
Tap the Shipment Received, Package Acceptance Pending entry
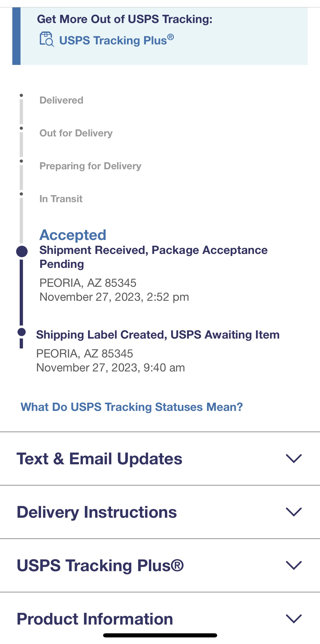tap(153, 257)
